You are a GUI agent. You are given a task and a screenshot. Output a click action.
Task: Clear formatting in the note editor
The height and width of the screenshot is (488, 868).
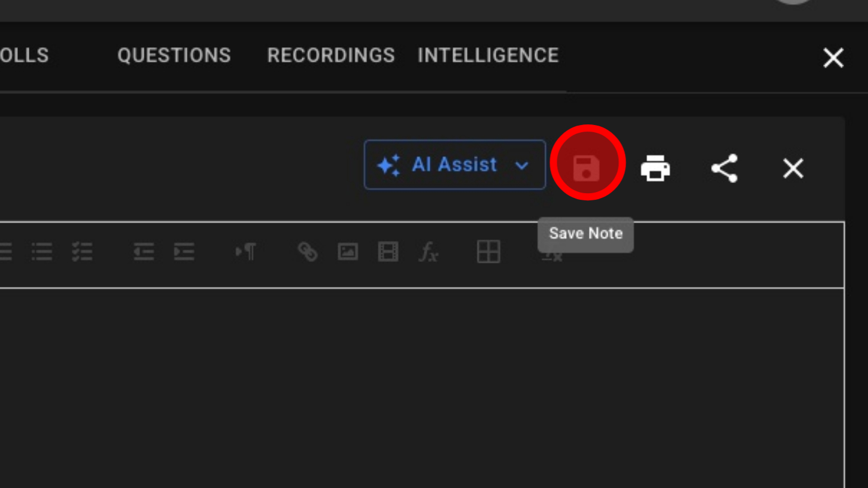(x=552, y=256)
